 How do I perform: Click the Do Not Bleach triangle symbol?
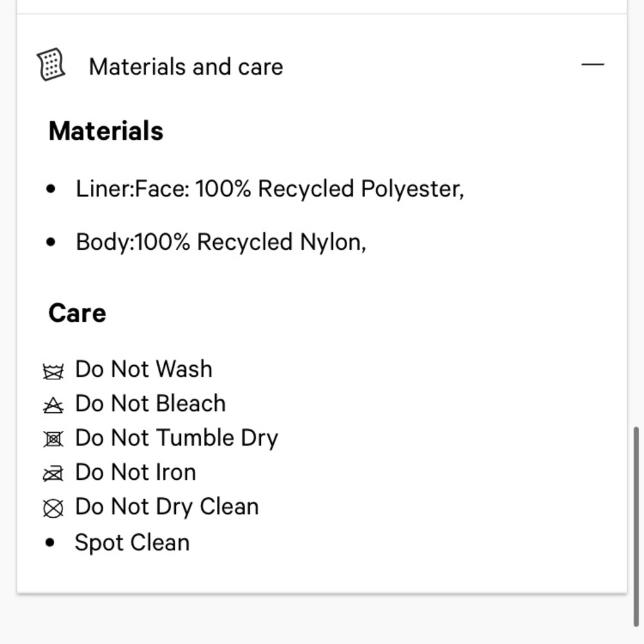click(x=53, y=405)
